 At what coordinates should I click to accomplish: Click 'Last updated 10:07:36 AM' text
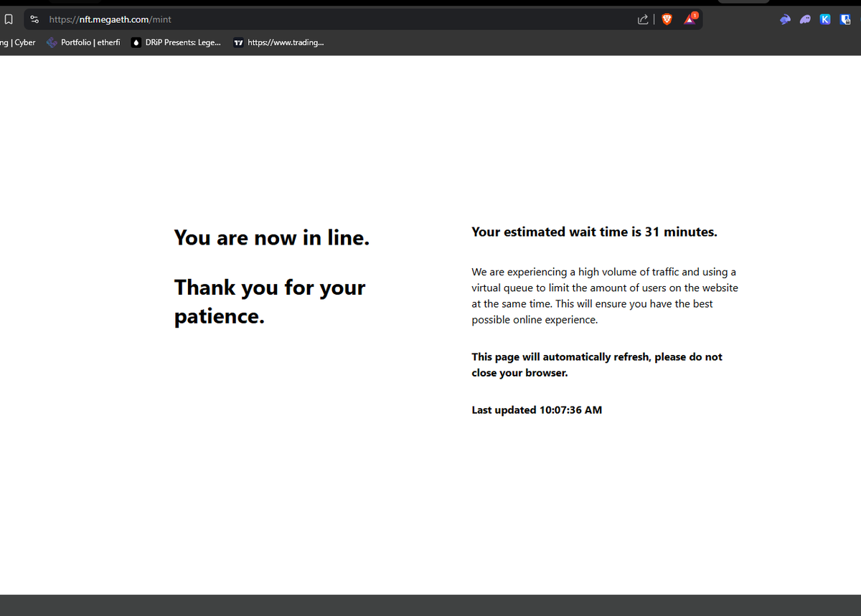tap(537, 410)
